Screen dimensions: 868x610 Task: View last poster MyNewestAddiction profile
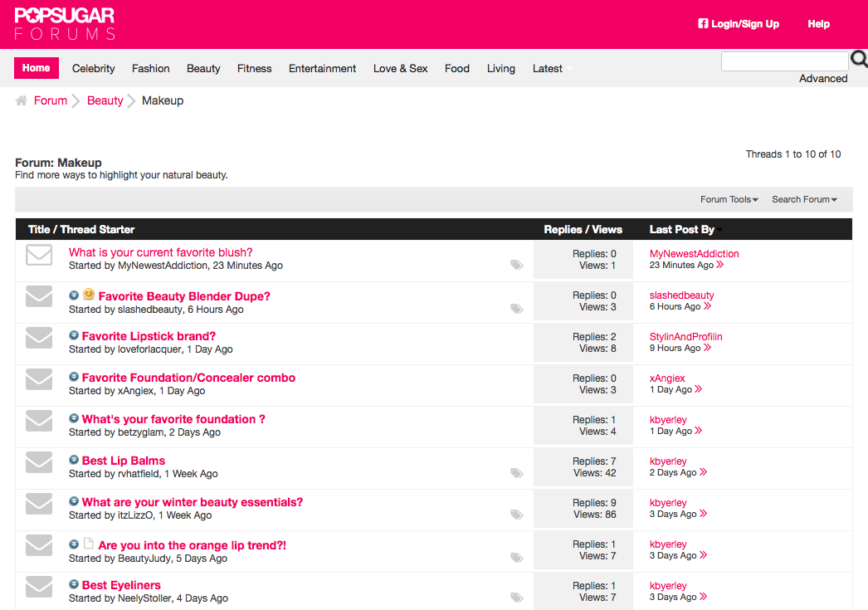click(x=695, y=253)
